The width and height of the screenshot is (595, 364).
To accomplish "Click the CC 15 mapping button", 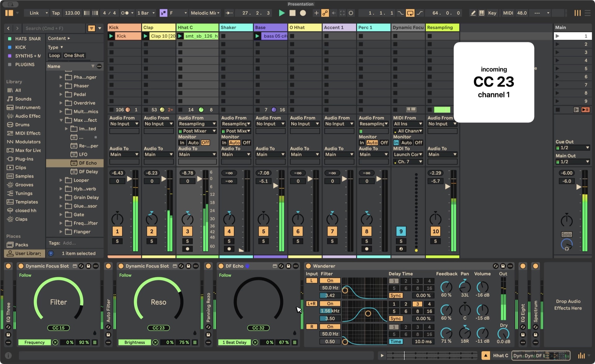I will [x=59, y=328].
